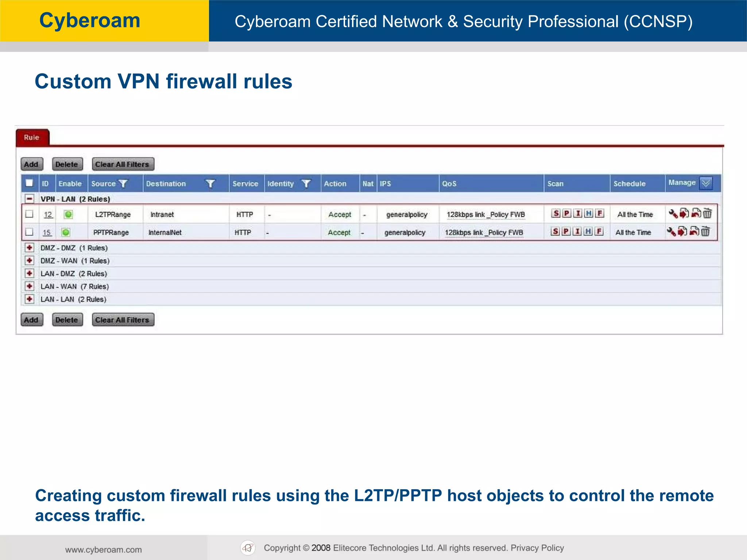Collapse the VPN - LAN rules group

(x=30, y=199)
